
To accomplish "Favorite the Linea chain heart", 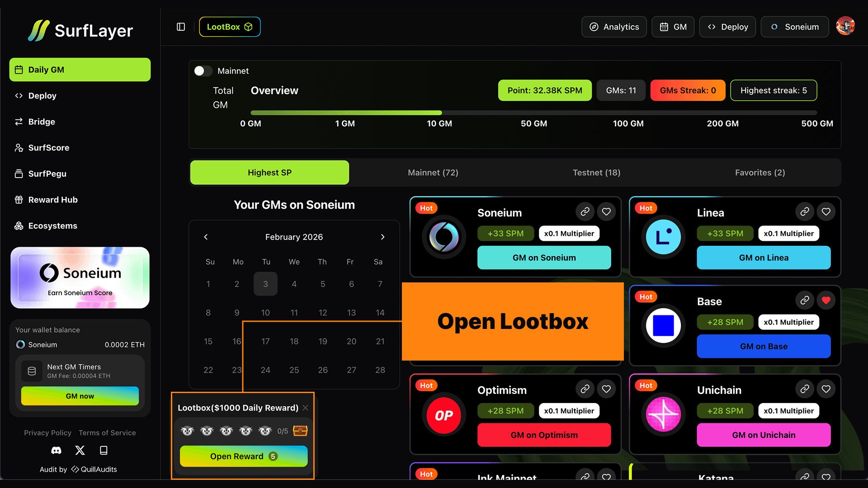I will point(826,211).
